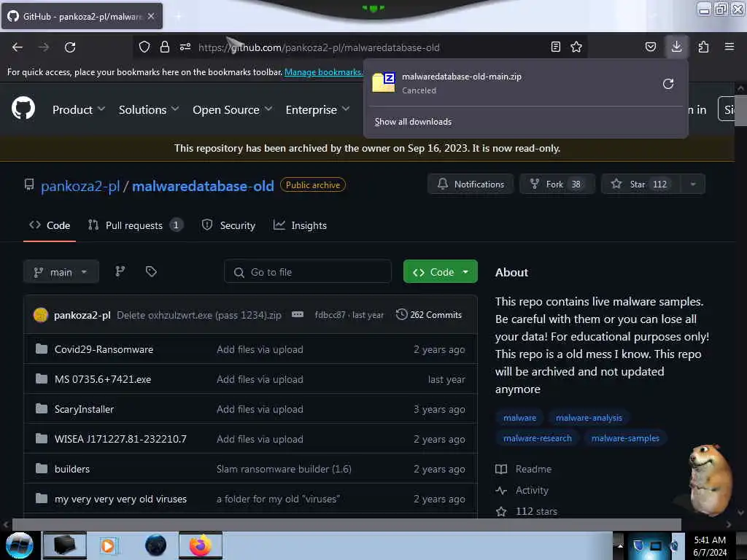
Task: Click the black folder taskbar icon
Action: (65, 545)
